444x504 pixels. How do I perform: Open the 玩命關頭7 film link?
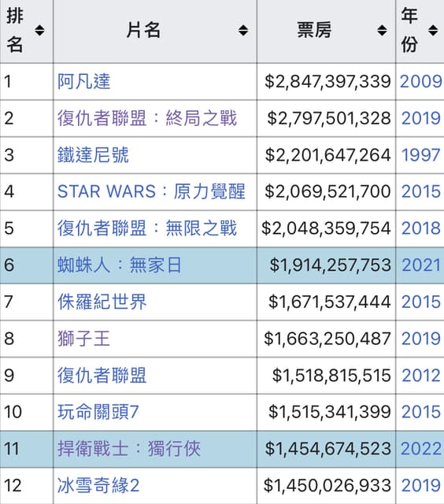[98, 412]
